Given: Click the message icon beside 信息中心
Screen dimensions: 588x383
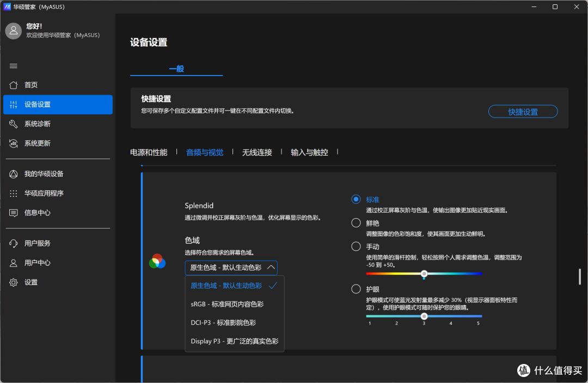Looking at the screenshot, I should coord(14,213).
